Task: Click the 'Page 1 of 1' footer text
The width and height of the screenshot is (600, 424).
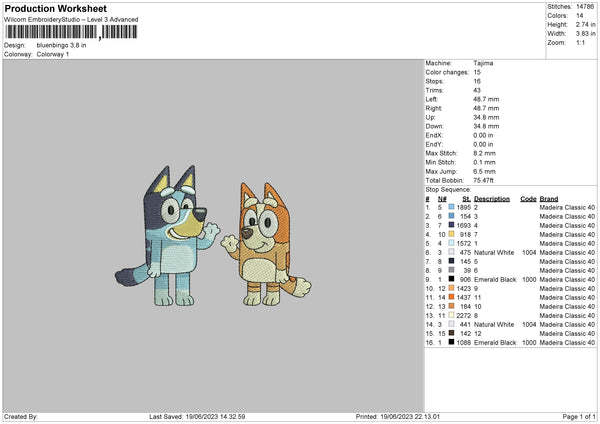Action: pos(579,417)
